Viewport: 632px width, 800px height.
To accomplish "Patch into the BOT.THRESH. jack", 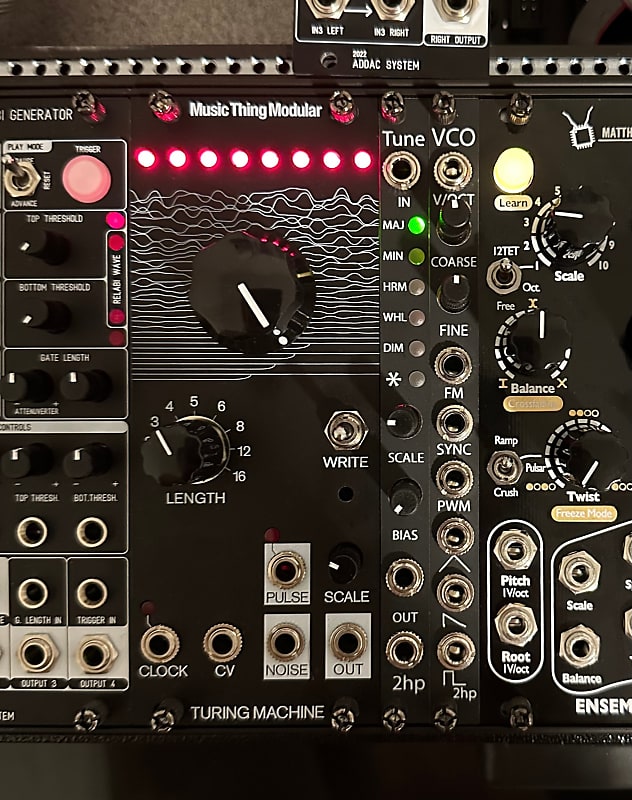I will click(92, 532).
